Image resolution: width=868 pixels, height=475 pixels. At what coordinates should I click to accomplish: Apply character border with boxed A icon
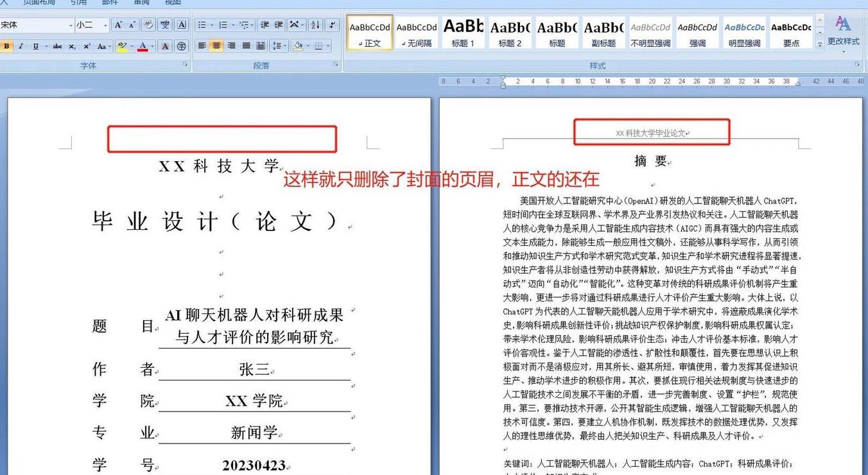[182, 25]
